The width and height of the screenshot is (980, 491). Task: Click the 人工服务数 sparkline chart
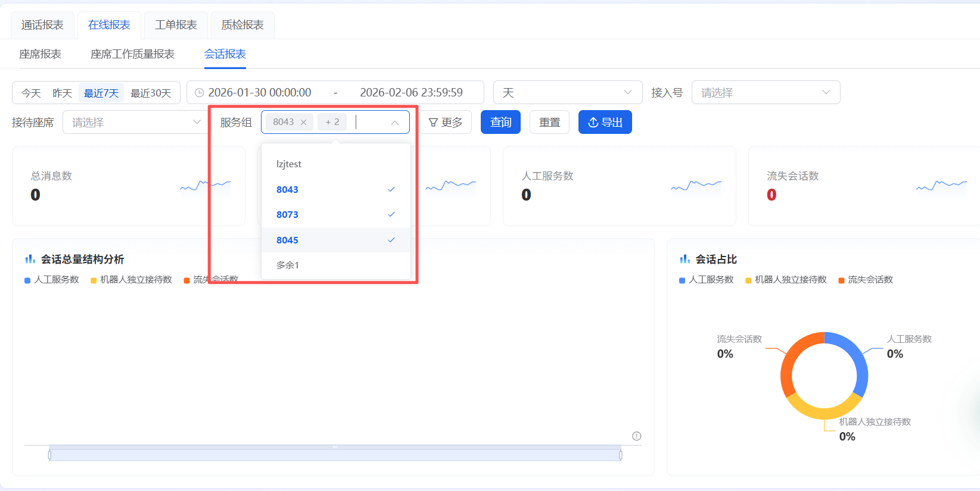point(696,186)
